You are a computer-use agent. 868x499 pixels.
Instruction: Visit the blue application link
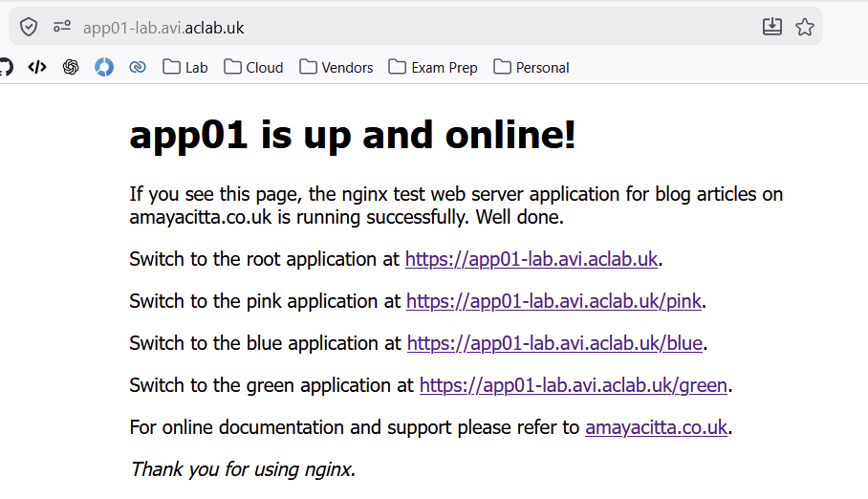(554, 343)
